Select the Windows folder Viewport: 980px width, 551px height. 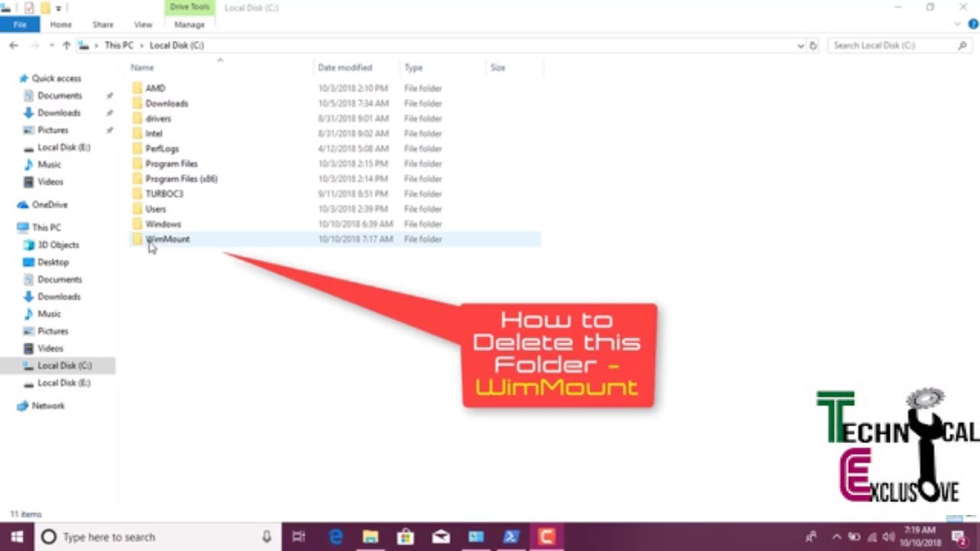[163, 224]
